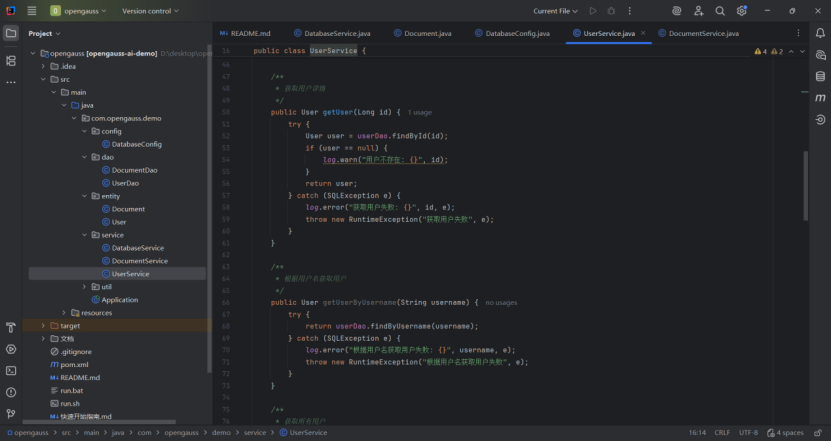This screenshot has width=831, height=442.
Task: Click the '1 usage' hint for getUser
Action: point(420,112)
